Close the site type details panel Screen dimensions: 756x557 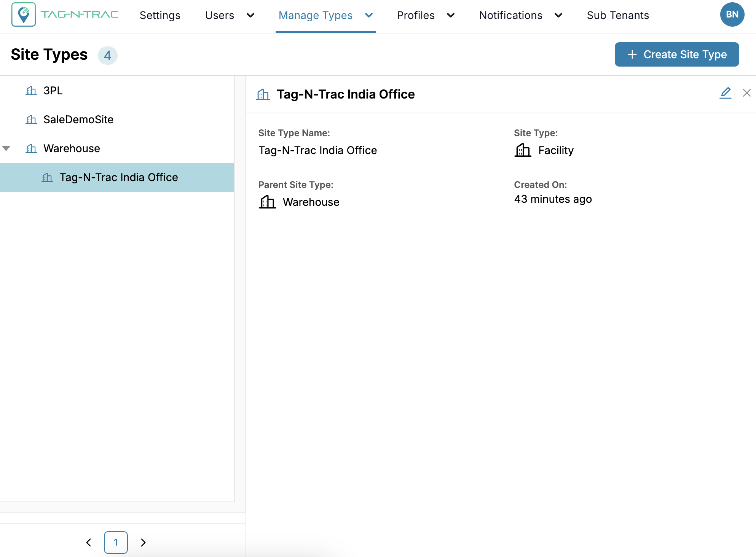(x=747, y=93)
